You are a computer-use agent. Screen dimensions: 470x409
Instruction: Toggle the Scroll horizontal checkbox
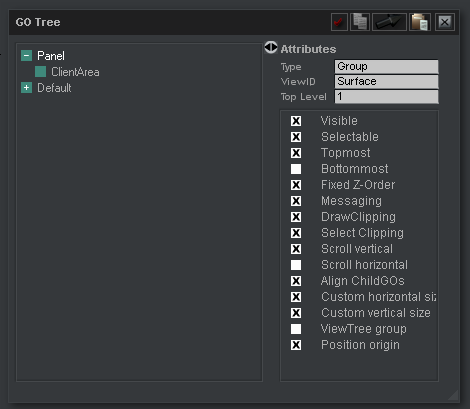point(296,265)
